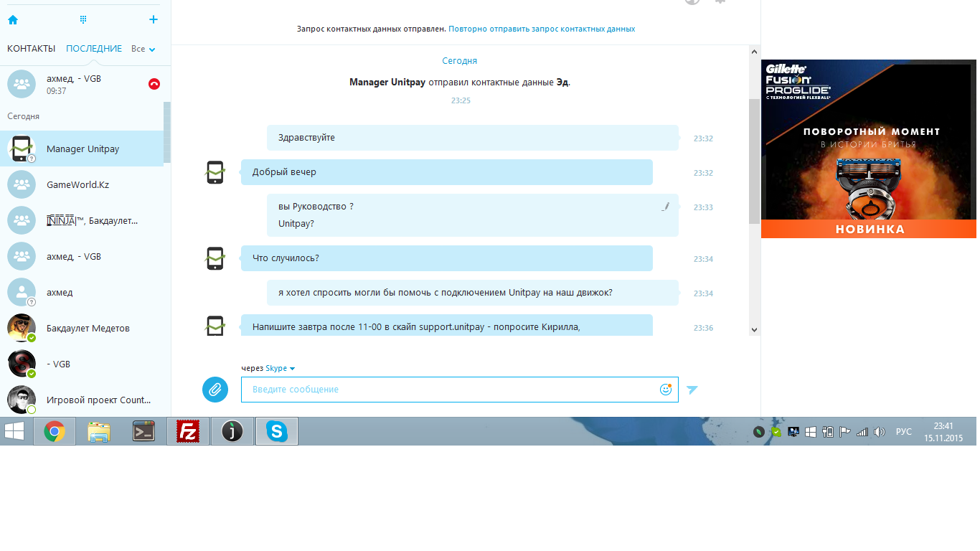980x551 pixels.
Task: Open battery power status in the tray
Action: [x=827, y=432]
